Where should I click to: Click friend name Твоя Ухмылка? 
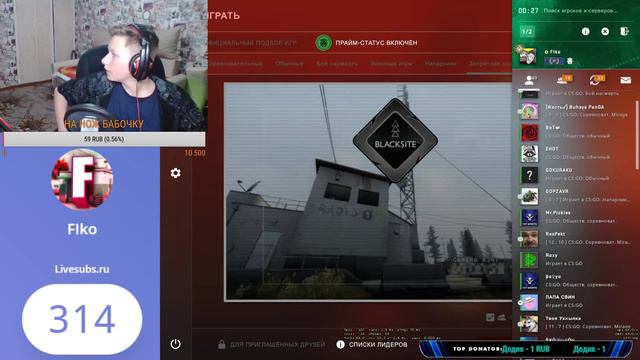[x=563, y=318]
